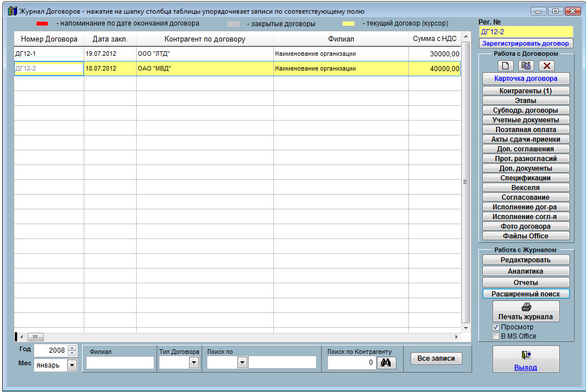The height and width of the screenshot is (392, 586).
Task: Click Исполнение согл-я button
Action: click(526, 217)
